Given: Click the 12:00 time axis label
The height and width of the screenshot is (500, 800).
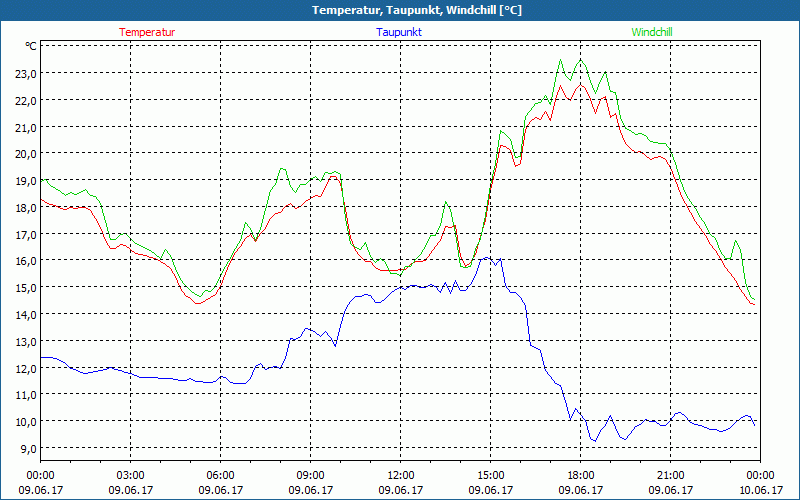Looking at the screenshot, I should point(401,476).
